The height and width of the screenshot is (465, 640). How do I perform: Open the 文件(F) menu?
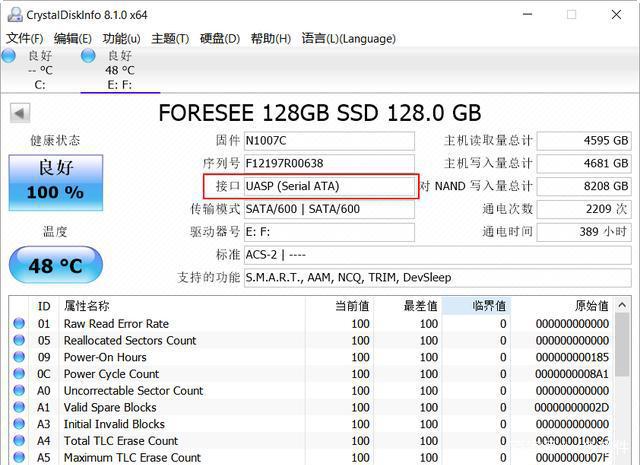[25, 38]
